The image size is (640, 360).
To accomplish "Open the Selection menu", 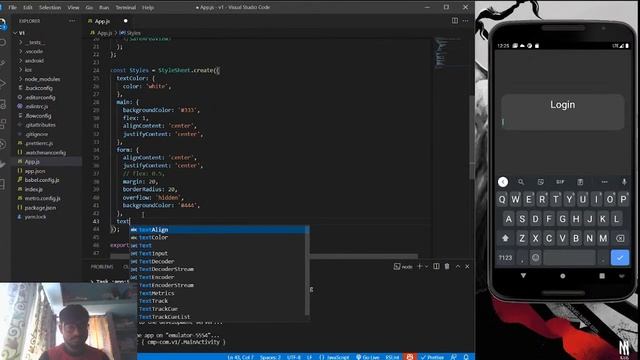I will click(50, 7).
